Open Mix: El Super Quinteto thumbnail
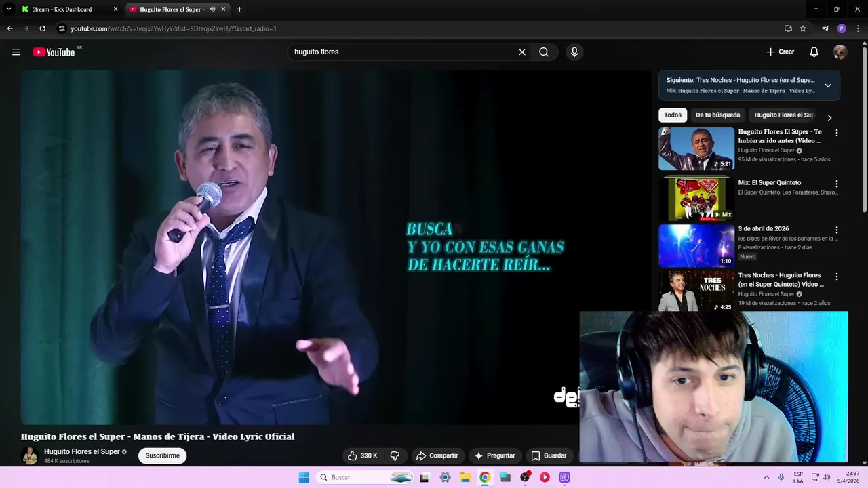The image size is (868, 488). [x=696, y=199]
